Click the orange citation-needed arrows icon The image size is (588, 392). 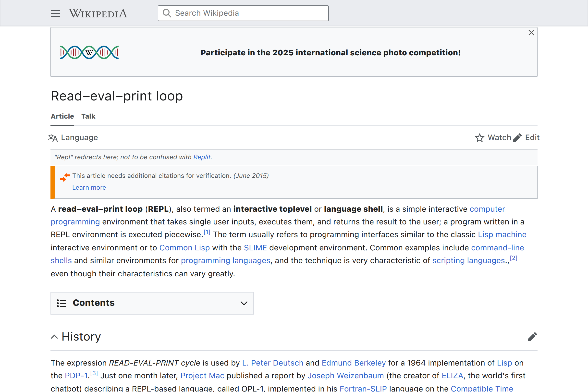click(65, 177)
